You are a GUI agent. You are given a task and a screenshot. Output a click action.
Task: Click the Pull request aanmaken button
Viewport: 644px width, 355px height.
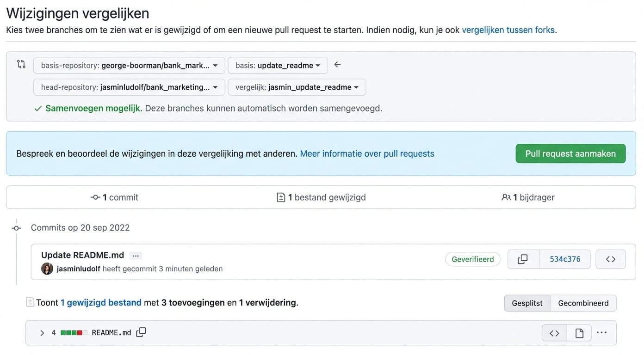(570, 153)
